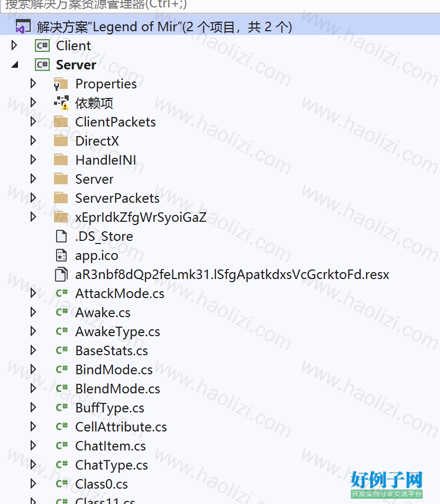Expand the Client project node

click(14, 46)
